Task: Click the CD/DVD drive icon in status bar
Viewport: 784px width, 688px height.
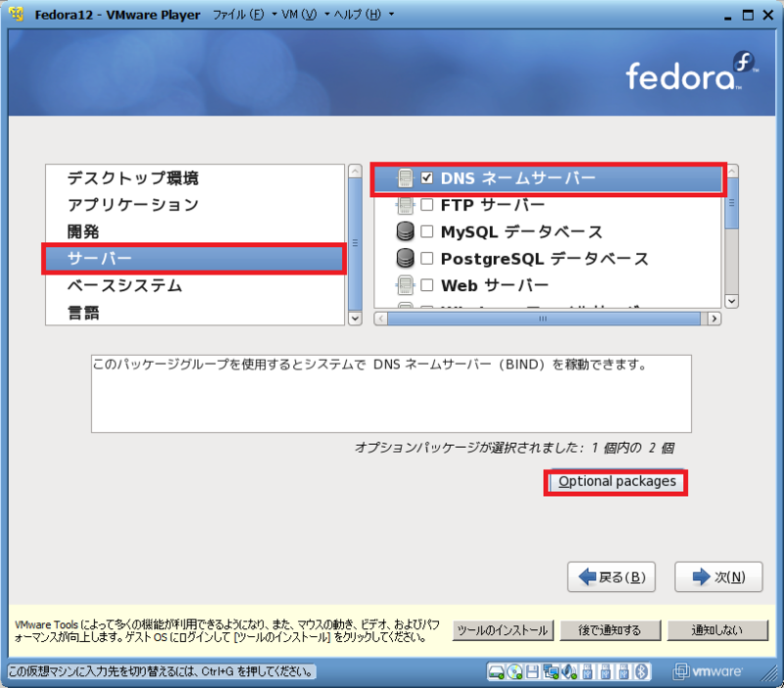Action: pyautogui.click(x=514, y=673)
